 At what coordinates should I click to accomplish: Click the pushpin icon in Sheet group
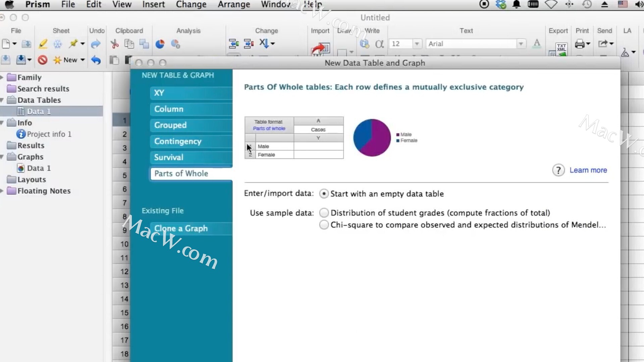pyautogui.click(x=73, y=44)
